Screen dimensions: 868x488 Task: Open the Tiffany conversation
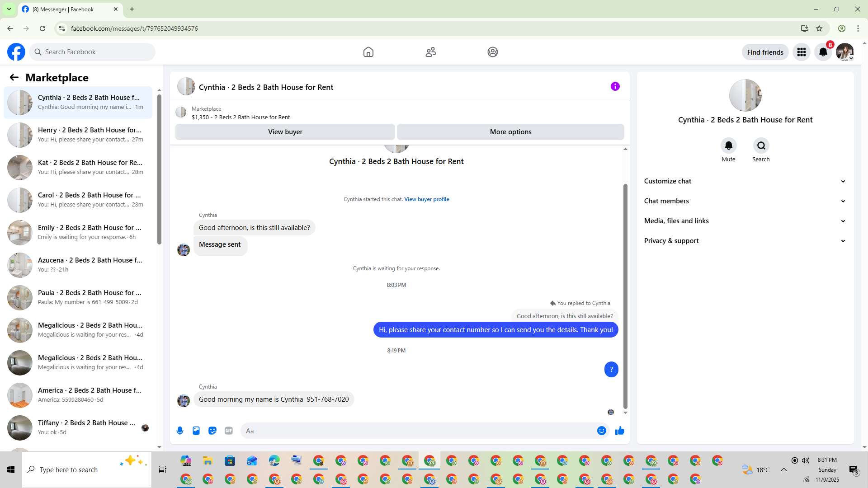click(78, 428)
